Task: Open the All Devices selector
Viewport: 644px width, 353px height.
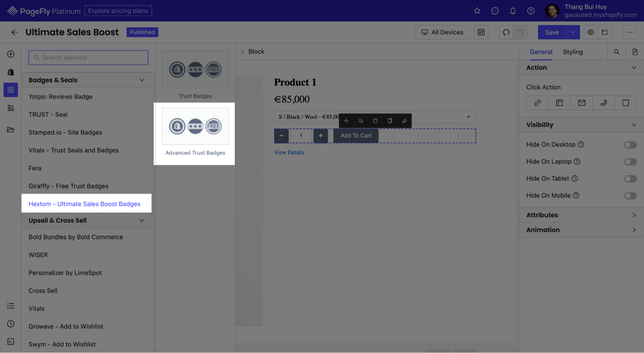Action: click(442, 32)
